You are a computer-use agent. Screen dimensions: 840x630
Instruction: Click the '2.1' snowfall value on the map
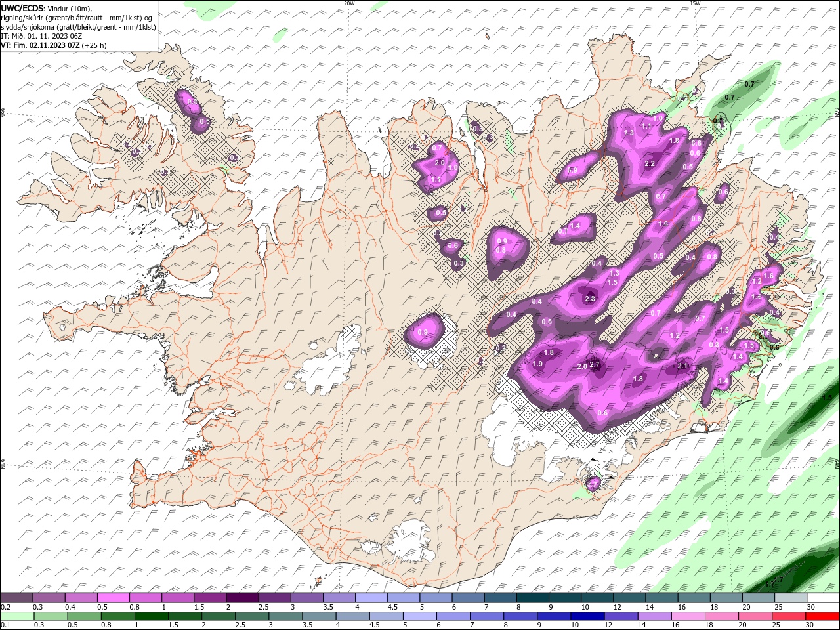point(682,366)
